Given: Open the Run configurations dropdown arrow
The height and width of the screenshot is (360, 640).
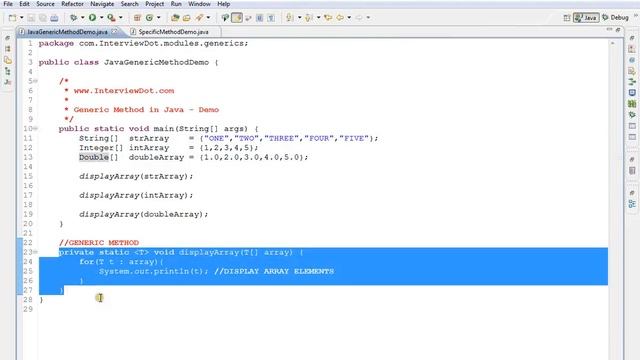Looking at the screenshot, I should [x=101, y=18].
